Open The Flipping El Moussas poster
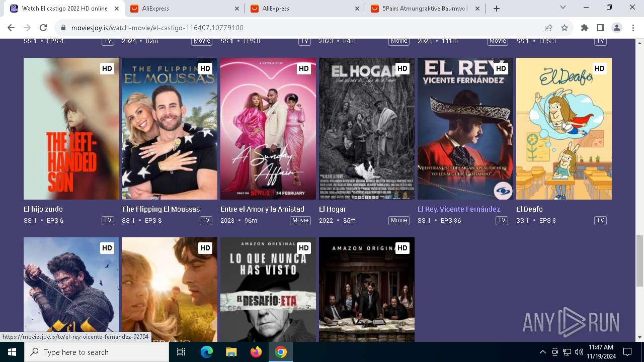 pyautogui.click(x=170, y=129)
